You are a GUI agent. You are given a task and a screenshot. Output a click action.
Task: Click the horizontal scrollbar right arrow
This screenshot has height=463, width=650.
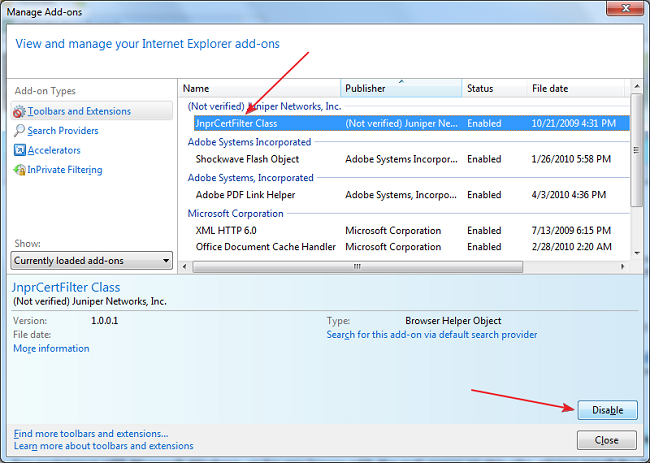click(622, 267)
